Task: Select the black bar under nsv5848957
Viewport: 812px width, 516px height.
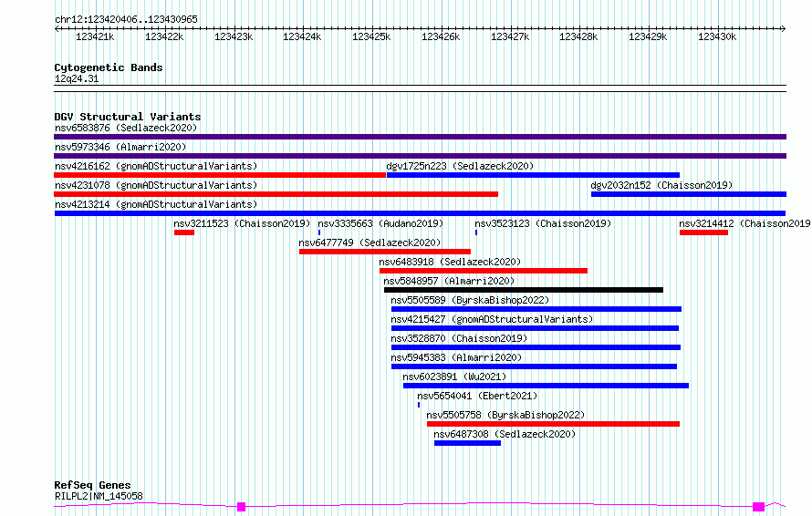Action: click(524, 290)
